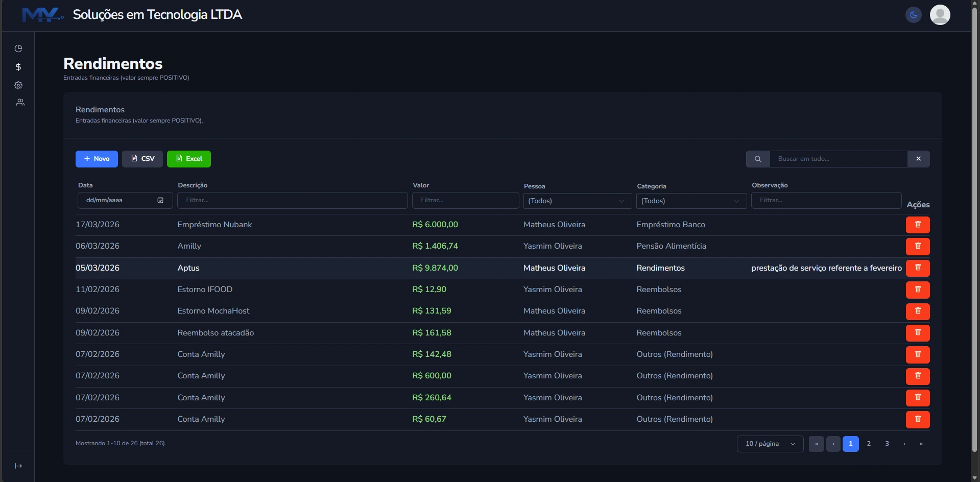Click the 'Pensão Alimentícia' category cell
Screen dimensions: 980x482
click(671, 246)
